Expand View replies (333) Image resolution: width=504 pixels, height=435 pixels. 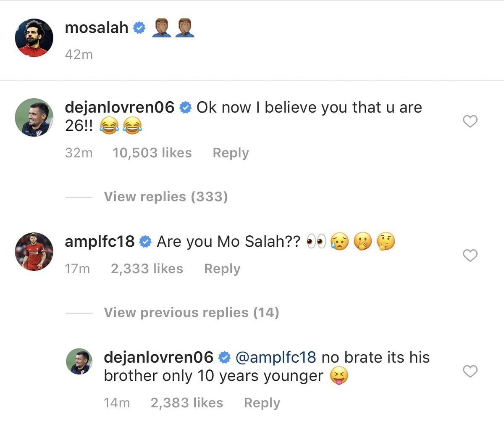[166, 196]
